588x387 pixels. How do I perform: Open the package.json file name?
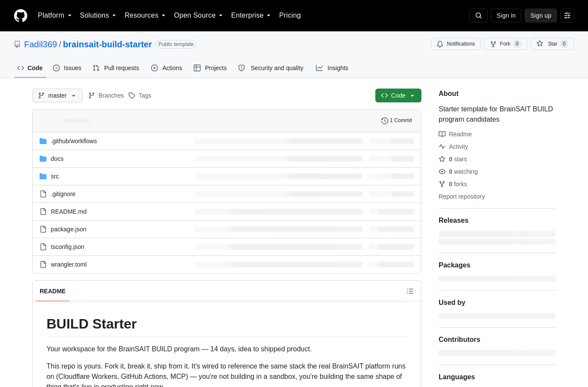click(x=68, y=229)
